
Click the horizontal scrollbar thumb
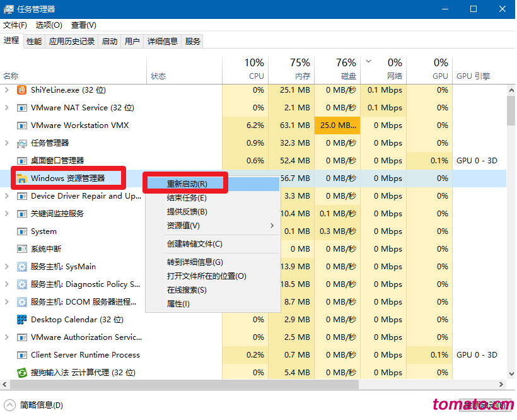pyautogui.click(x=184, y=385)
